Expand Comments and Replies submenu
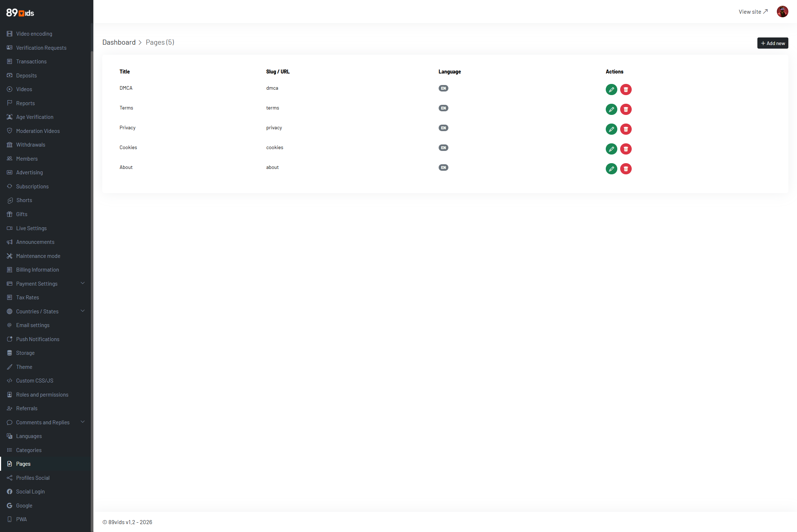The height and width of the screenshot is (532, 797). click(x=82, y=422)
